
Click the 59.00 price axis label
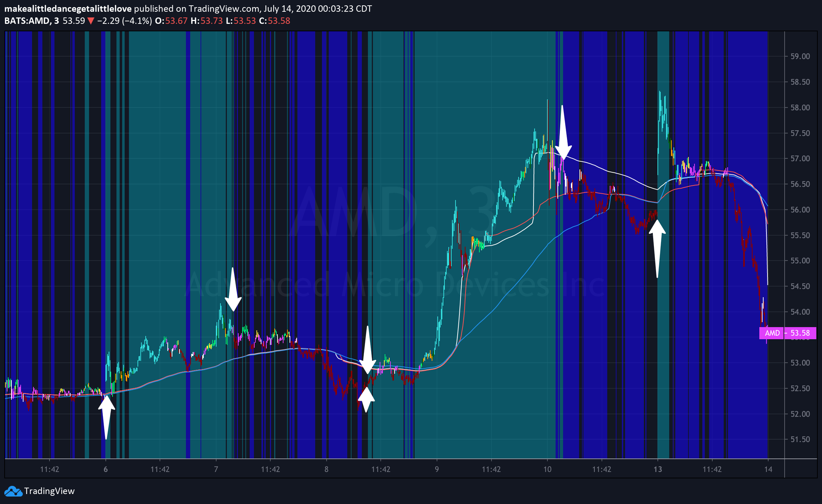(x=800, y=56)
